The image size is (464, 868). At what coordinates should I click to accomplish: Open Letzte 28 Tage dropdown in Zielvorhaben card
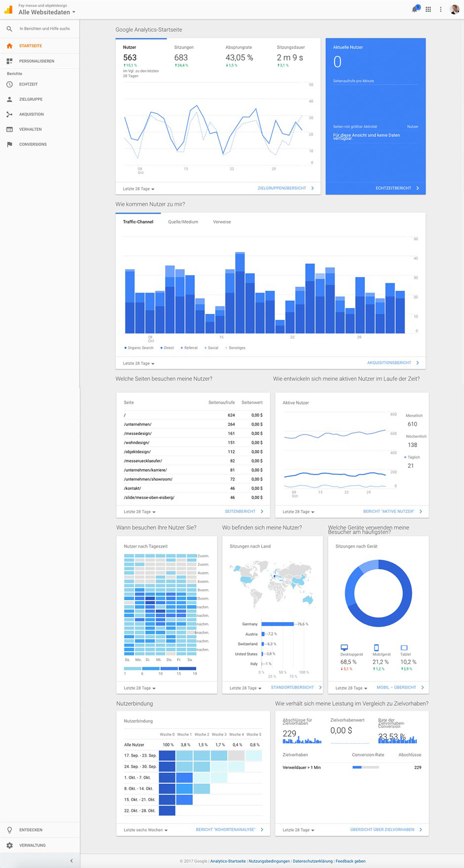pos(298,830)
